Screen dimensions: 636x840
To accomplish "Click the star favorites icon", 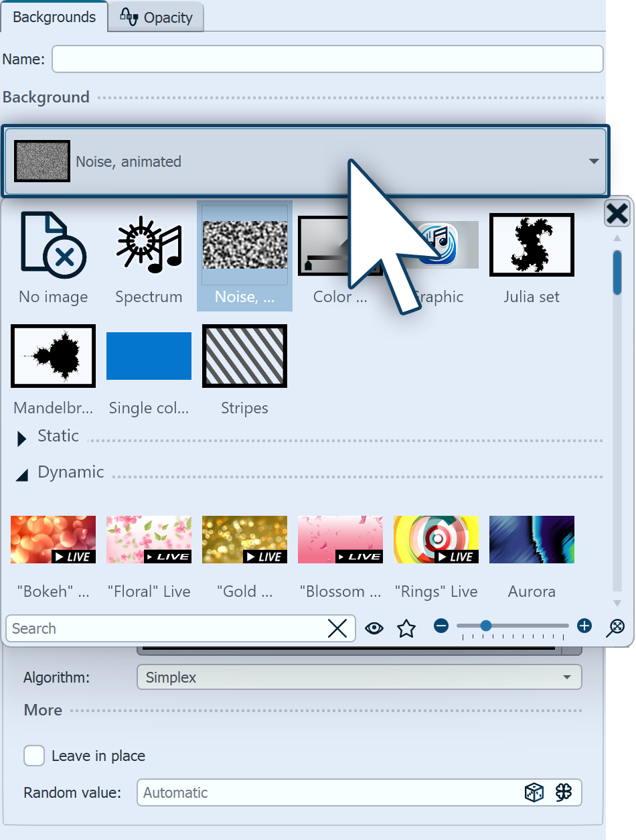I will (406, 628).
